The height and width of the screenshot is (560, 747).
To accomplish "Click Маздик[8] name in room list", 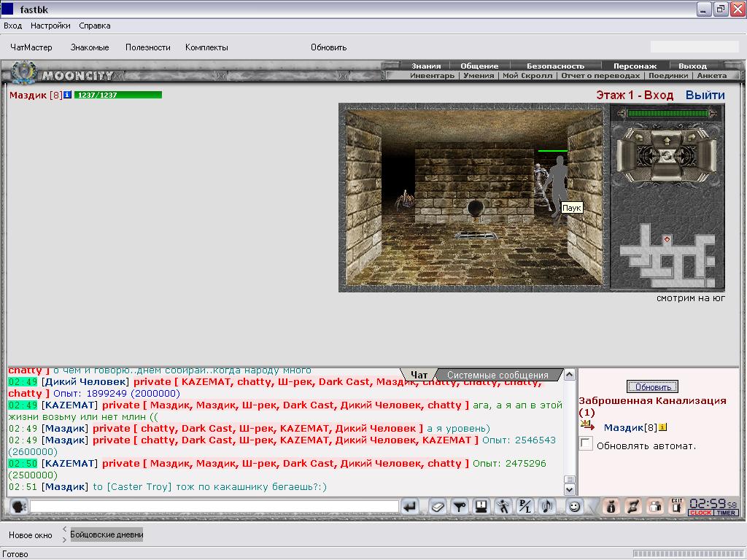I will click(631, 427).
